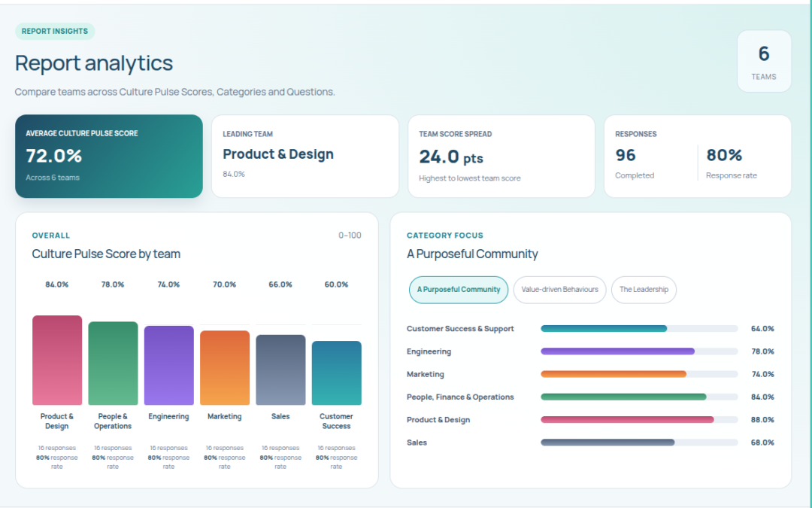Select the Engineering purple bar
Image resolution: width=812 pixels, height=508 pixels.
pyautogui.click(x=169, y=366)
